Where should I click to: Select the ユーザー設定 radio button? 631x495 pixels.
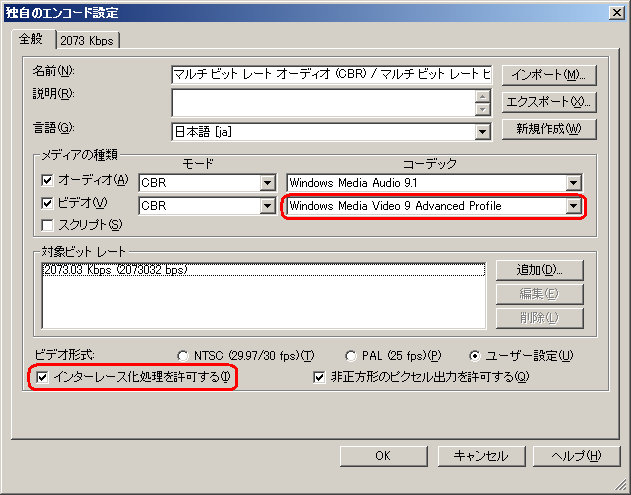(475, 356)
